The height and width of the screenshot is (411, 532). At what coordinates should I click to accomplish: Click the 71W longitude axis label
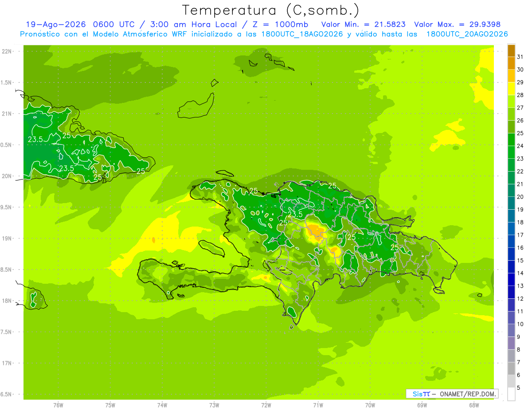coord(318,405)
